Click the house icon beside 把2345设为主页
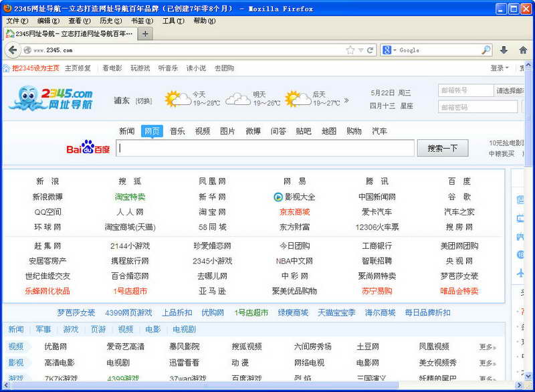Viewport: 535px width, 392px height. [7, 68]
